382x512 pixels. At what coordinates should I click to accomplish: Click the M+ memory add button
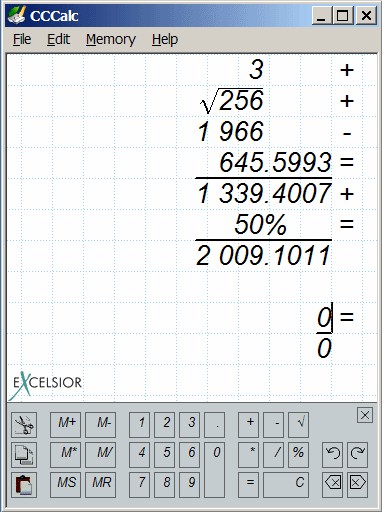tap(65, 425)
